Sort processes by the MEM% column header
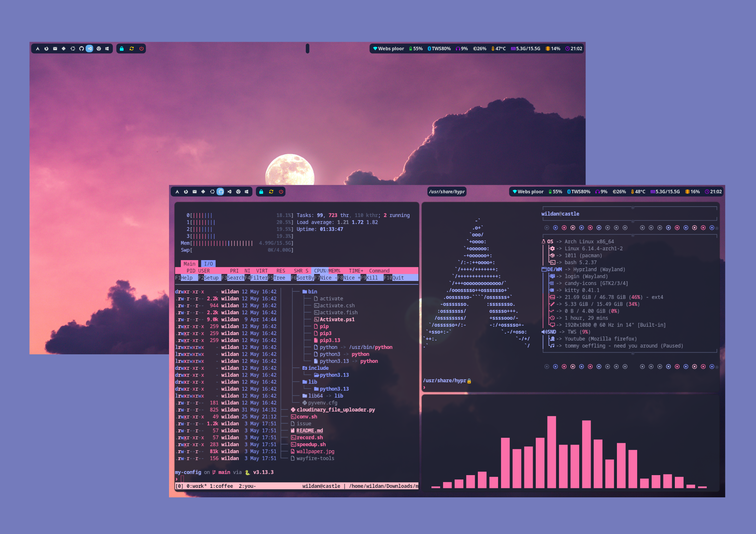Image resolution: width=756 pixels, height=534 pixels. tap(335, 271)
